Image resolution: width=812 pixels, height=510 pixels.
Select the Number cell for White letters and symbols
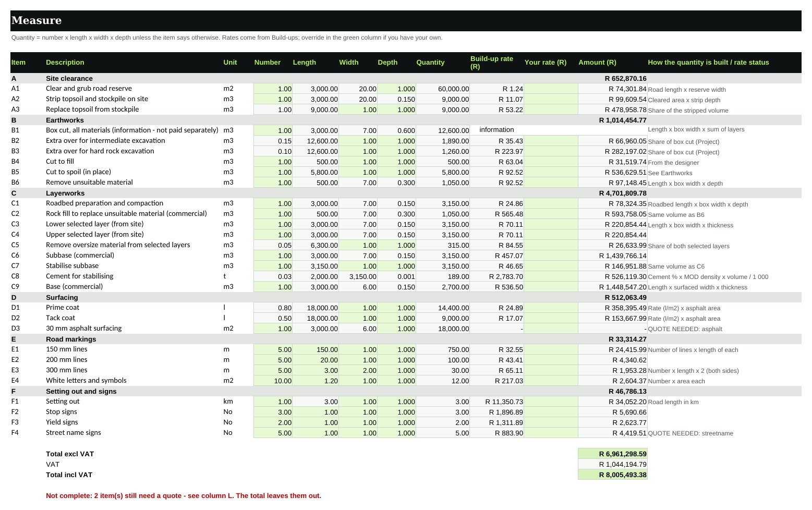point(273,381)
